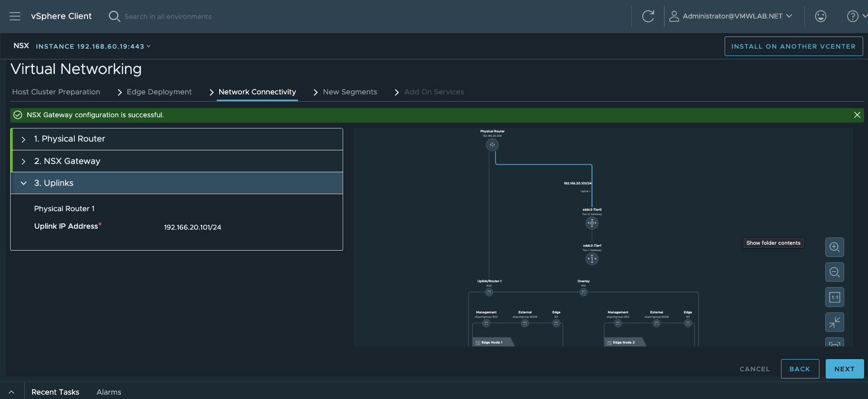The width and height of the screenshot is (868, 399).
Task: Collapse the 3. Uplinks section
Action: (x=177, y=183)
